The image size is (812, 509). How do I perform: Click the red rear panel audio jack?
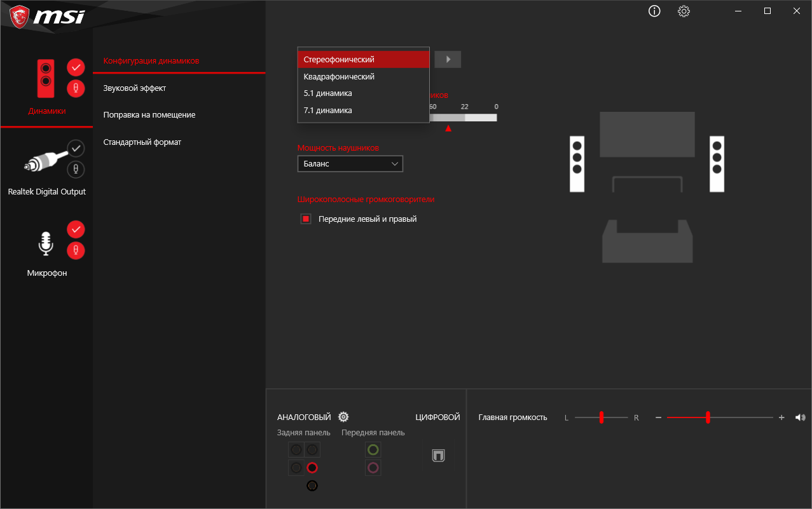(312, 468)
